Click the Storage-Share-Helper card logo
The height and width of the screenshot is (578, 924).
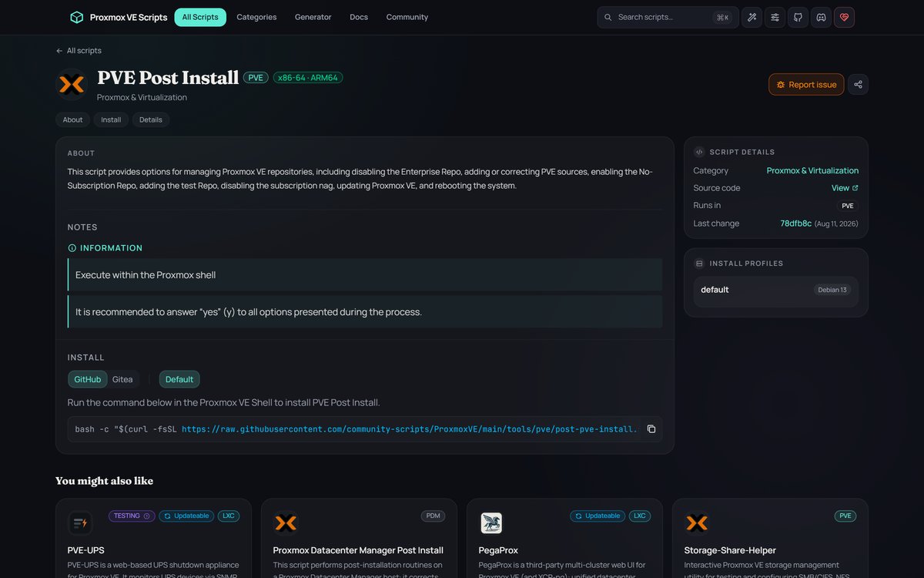(x=697, y=523)
